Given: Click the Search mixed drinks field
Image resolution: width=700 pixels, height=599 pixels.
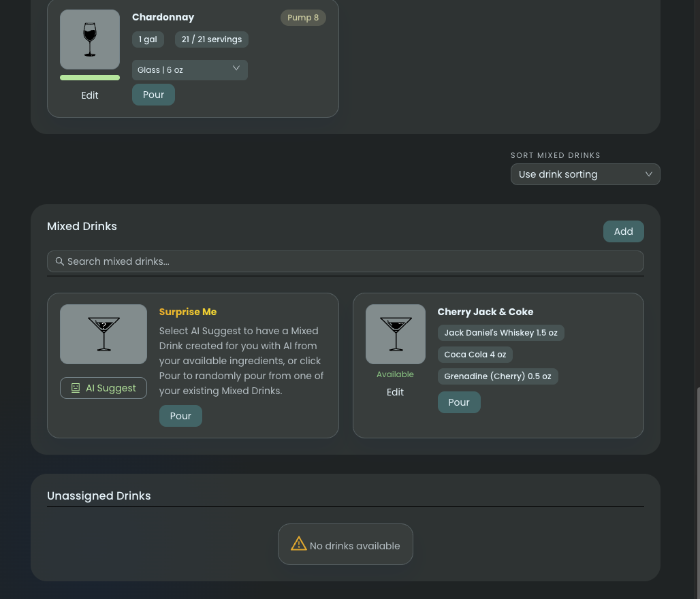Looking at the screenshot, I should pos(345,261).
